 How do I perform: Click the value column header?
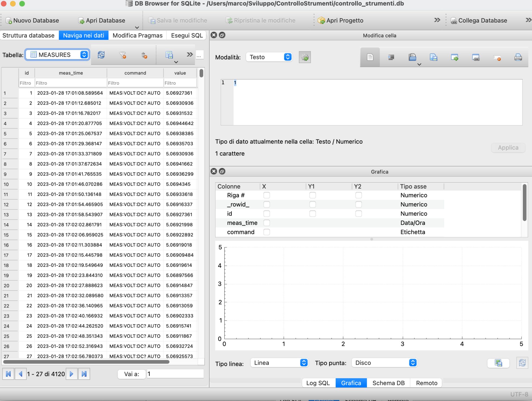click(x=180, y=73)
